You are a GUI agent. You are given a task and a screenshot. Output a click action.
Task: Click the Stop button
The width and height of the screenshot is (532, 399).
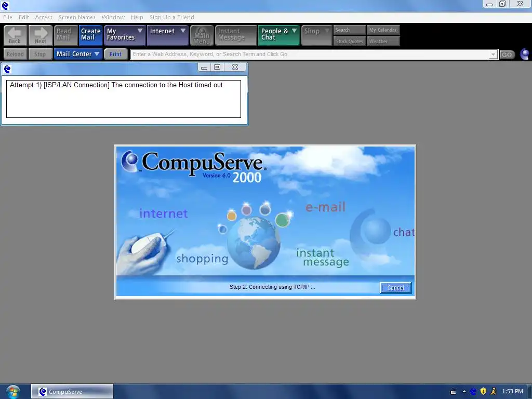point(41,54)
